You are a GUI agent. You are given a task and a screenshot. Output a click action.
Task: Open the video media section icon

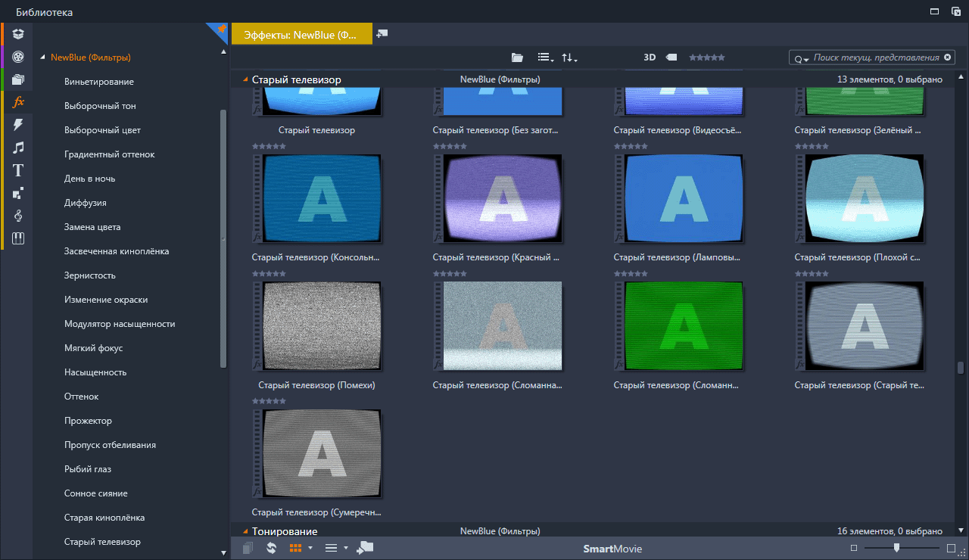[x=18, y=56]
